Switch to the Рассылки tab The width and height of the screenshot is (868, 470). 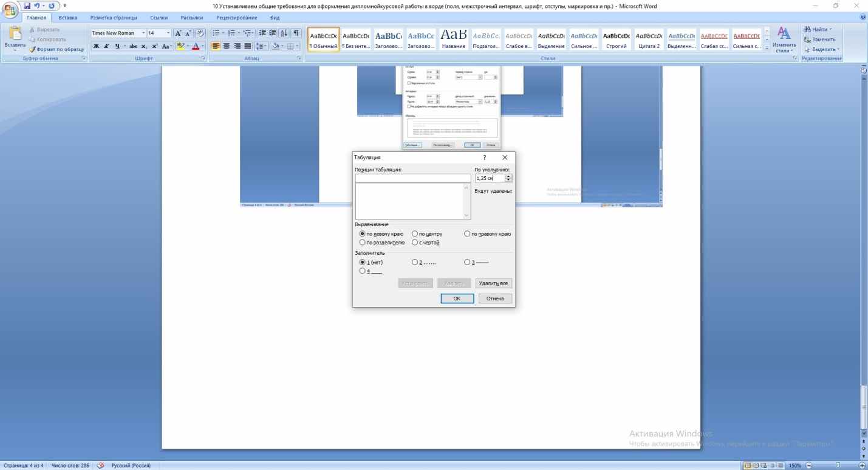192,18
